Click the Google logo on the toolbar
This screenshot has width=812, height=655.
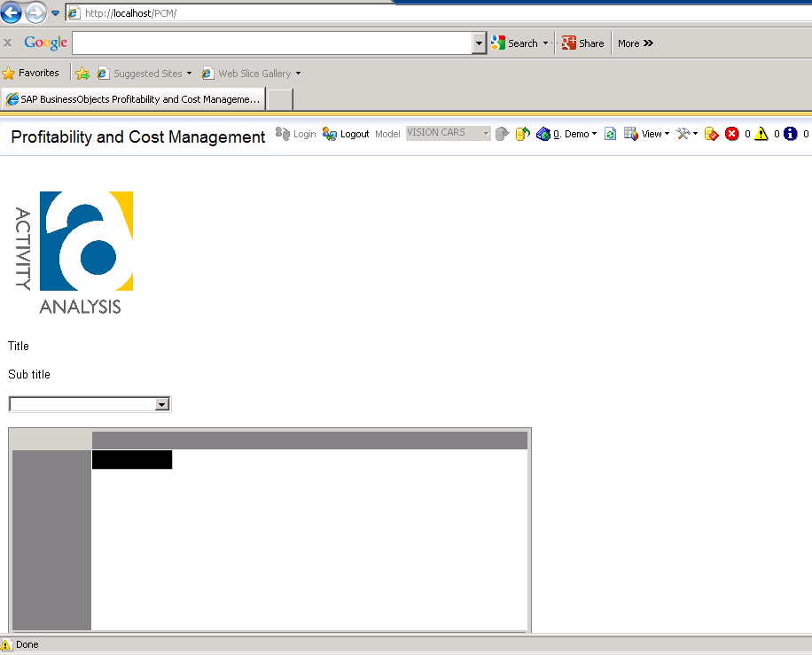pos(45,43)
